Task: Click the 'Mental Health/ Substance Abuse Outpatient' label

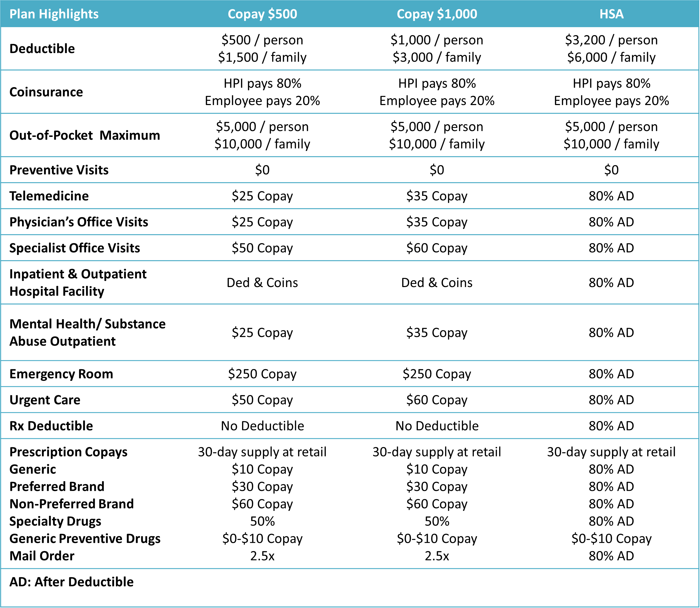Action: pyautogui.click(x=87, y=332)
